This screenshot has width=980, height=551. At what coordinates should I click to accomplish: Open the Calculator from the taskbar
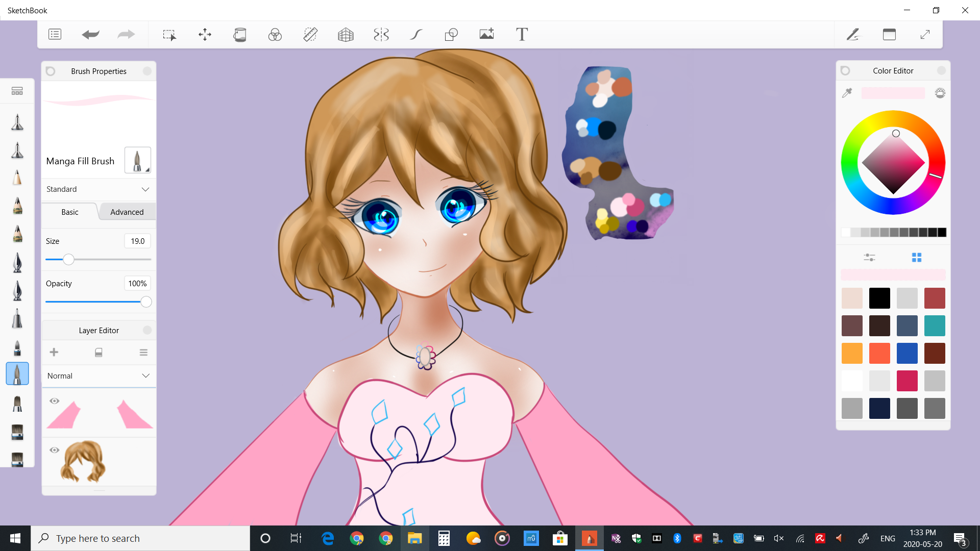(x=444, y=538)
